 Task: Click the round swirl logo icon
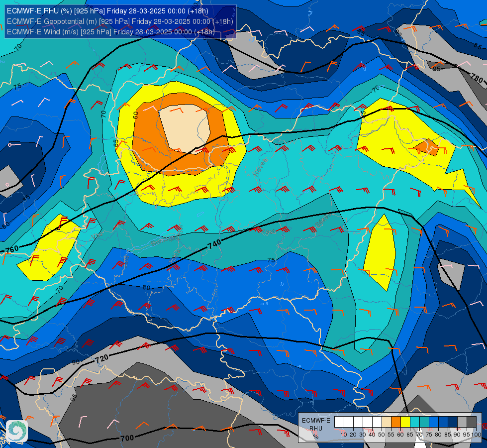click(x=17, y=431)
